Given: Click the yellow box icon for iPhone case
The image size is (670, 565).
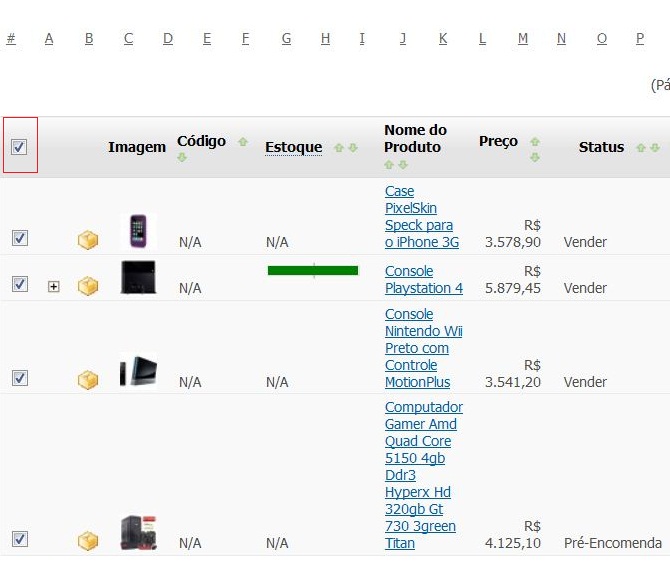Looking at the screenshot, I should (88, 240).
